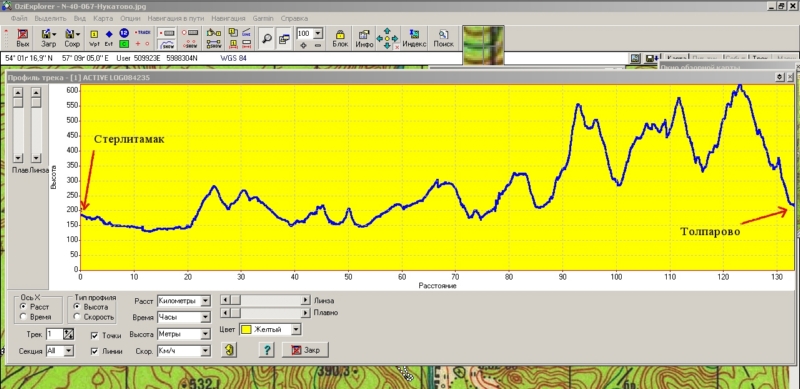
Task: Open the Желтый color dropdown
Action: [296, 329]
